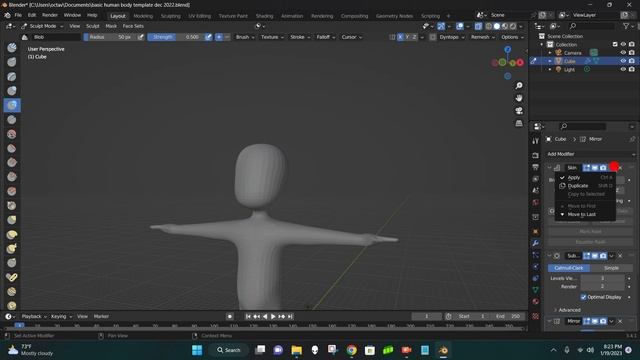
Task: Adjust the brush Radius slider
Action: click(110, 37)
